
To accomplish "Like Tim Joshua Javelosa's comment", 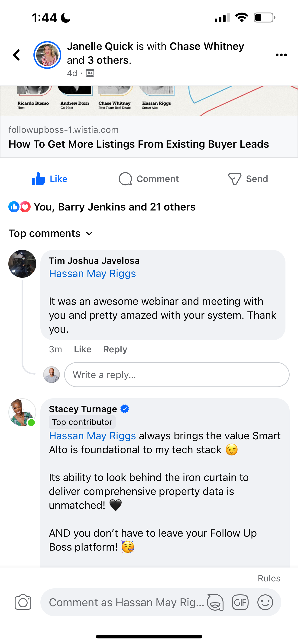I will tap(83, 349).
